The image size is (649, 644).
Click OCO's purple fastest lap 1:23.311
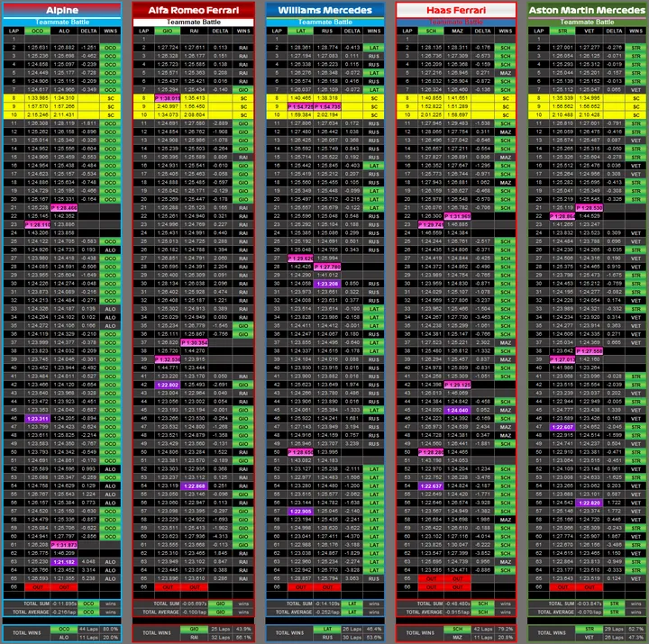(x=37, y=419)
